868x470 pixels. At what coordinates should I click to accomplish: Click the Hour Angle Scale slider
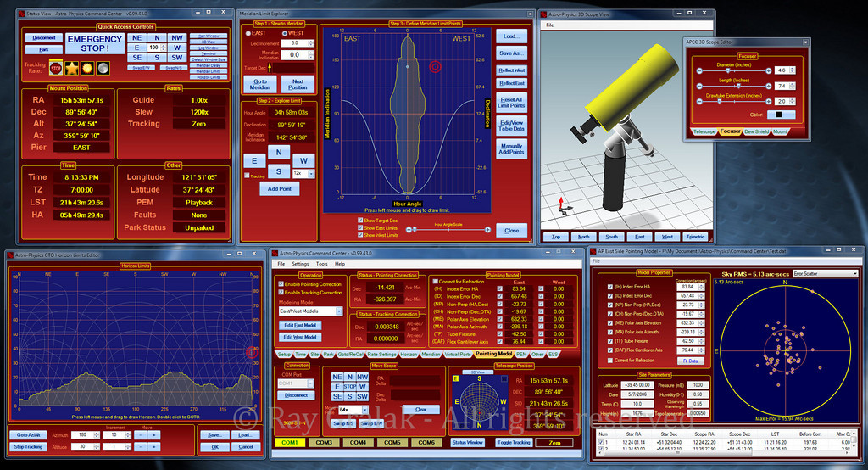point(448,229)
